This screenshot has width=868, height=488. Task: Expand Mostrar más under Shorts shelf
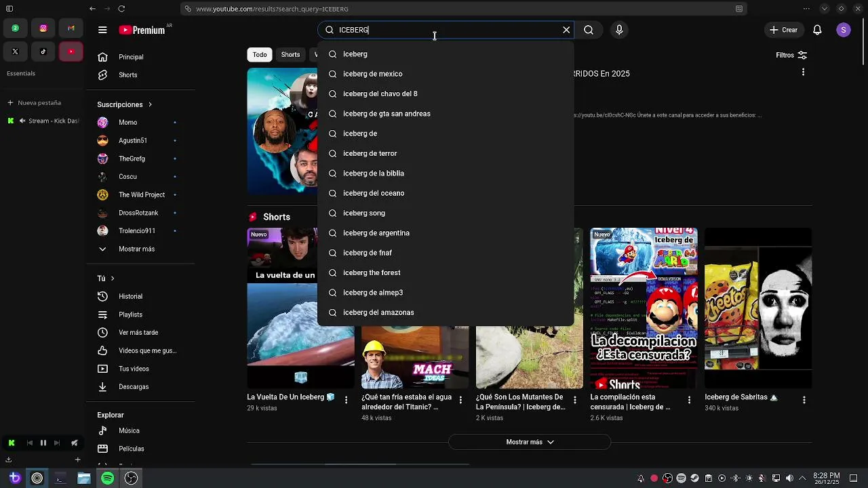coord(530,442)
